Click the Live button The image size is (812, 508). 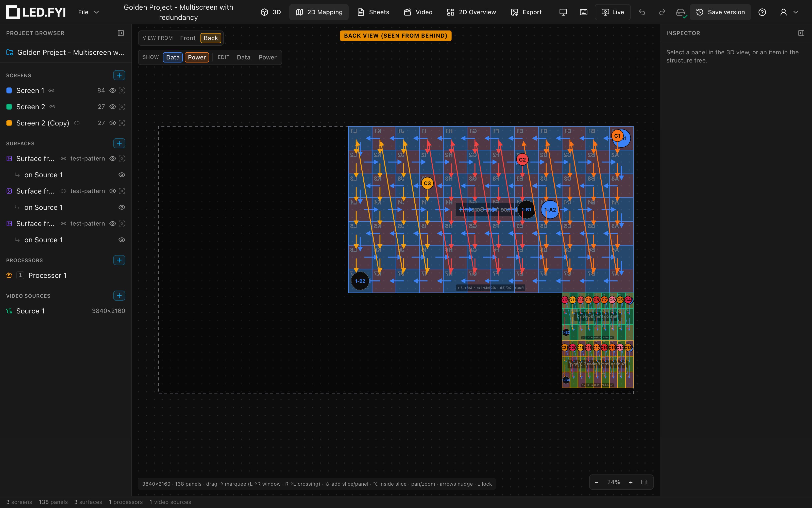pos(613,12)
